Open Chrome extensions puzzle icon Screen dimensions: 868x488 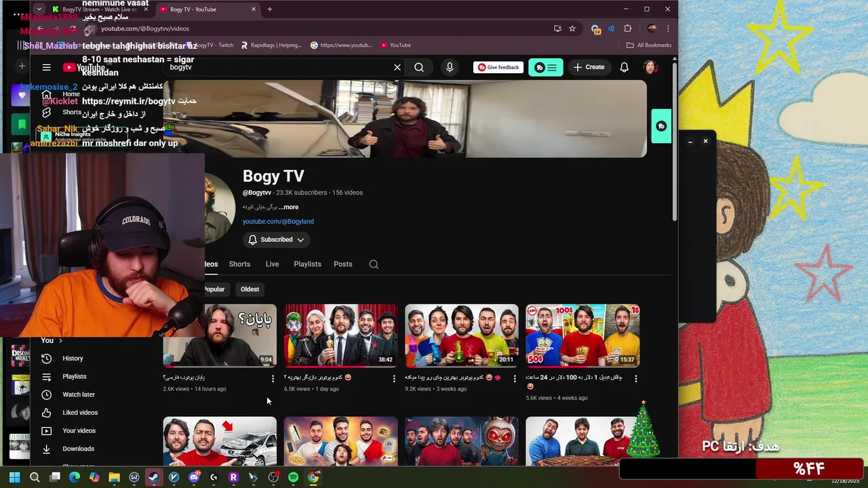pyautogui.click(x=627, y=28)
